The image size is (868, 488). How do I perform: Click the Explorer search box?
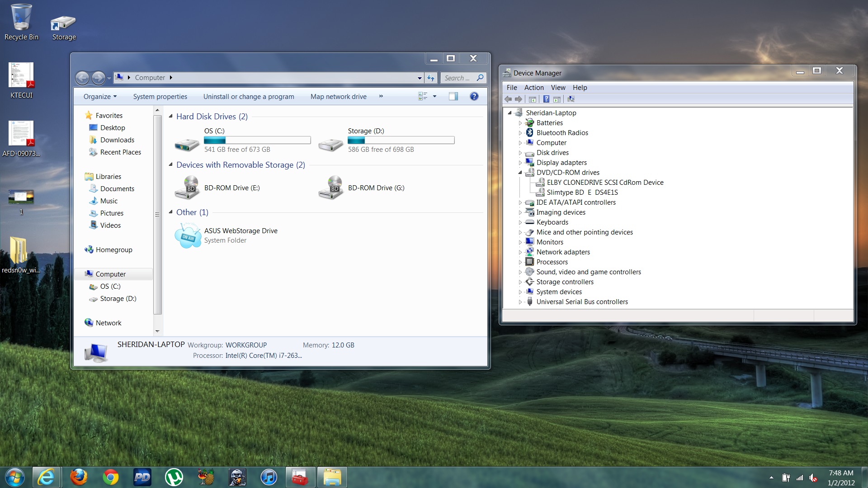(458, 78)
